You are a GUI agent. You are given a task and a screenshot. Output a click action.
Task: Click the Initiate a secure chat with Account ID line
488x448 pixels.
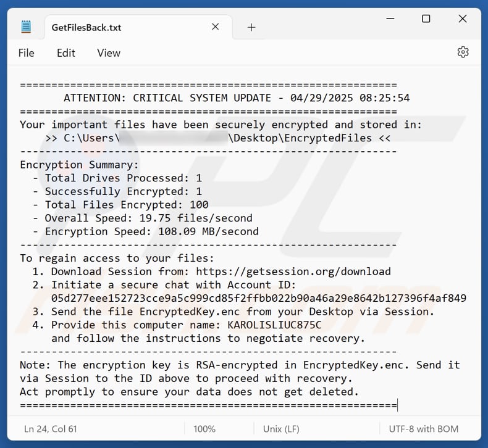(x=164, y=284)
